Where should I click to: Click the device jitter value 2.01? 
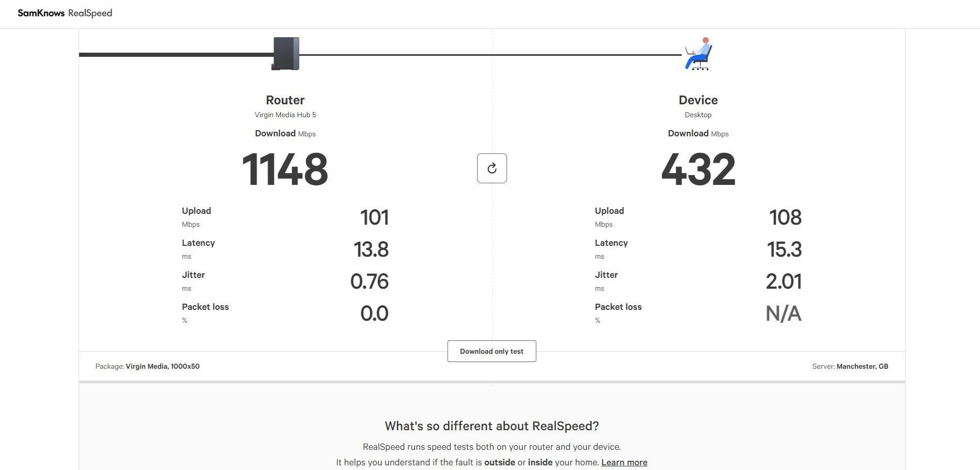pos(783,281)
